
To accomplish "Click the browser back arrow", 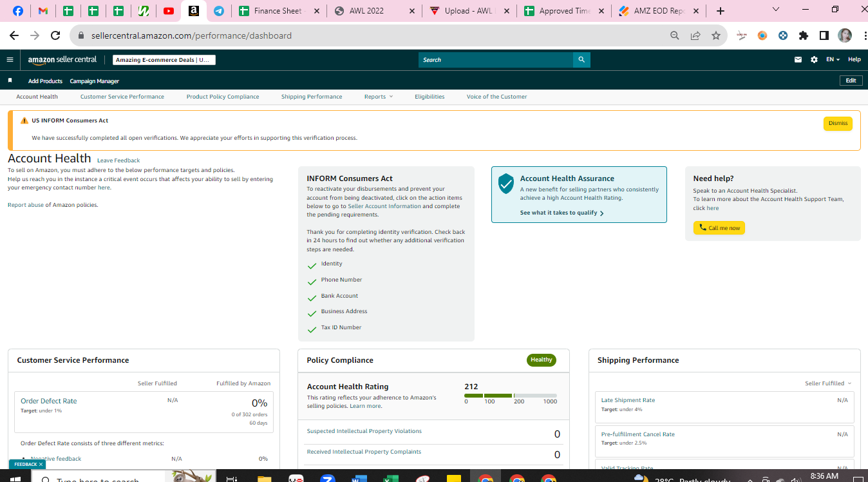I will 14,36.
